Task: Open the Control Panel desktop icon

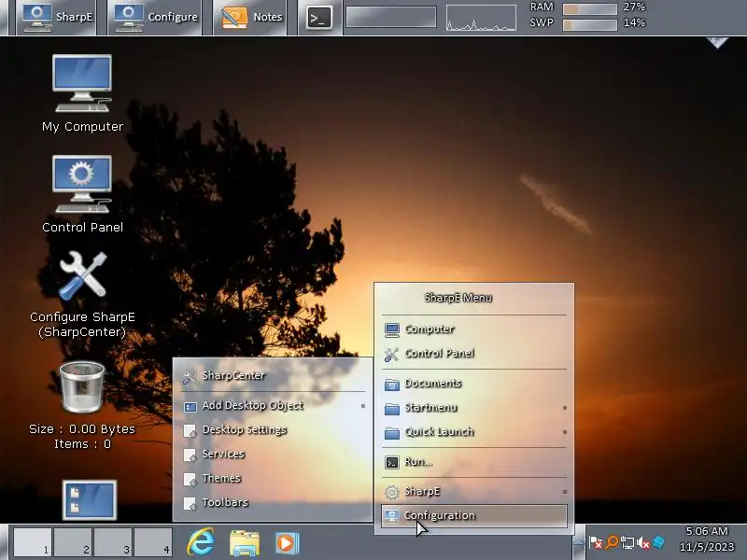Action: coord(82,194)
